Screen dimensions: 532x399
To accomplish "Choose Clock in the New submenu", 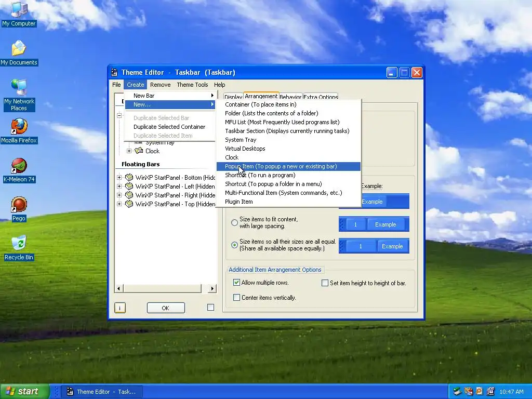I will (x=288, y=157).
